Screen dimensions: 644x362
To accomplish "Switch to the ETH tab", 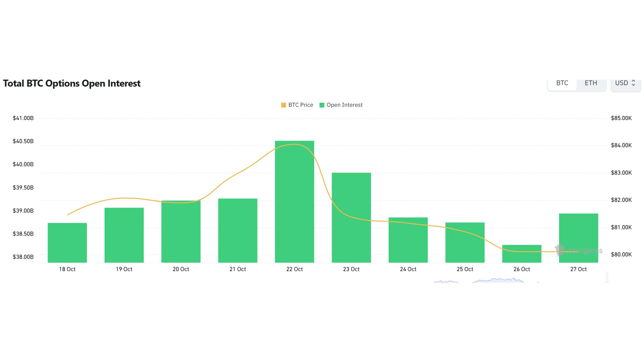I will point(591,83).
